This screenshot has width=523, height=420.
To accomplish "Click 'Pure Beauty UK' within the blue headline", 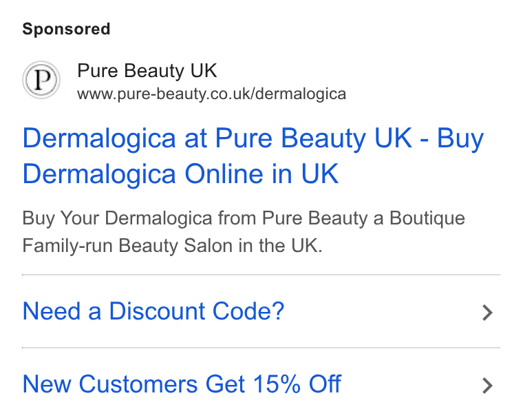I will 314,139.
